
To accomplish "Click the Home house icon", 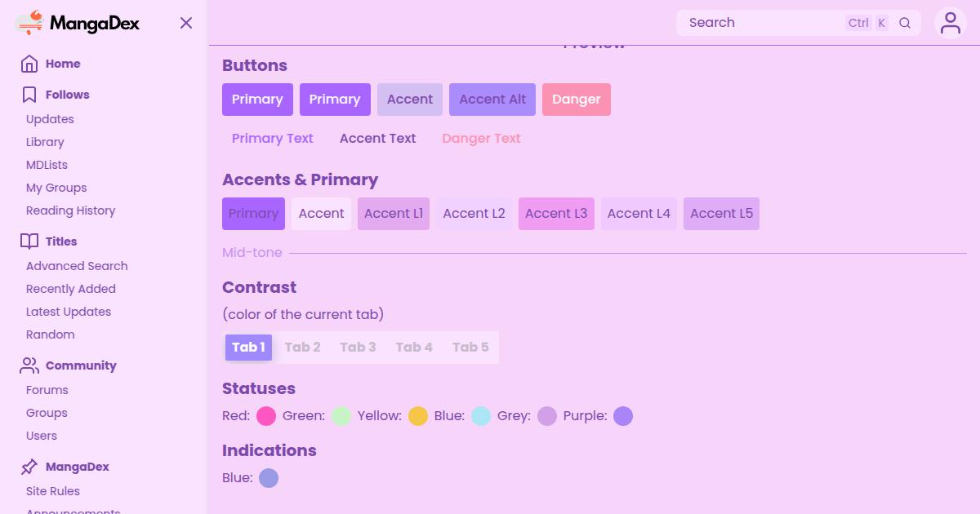I will coord(29,64).
